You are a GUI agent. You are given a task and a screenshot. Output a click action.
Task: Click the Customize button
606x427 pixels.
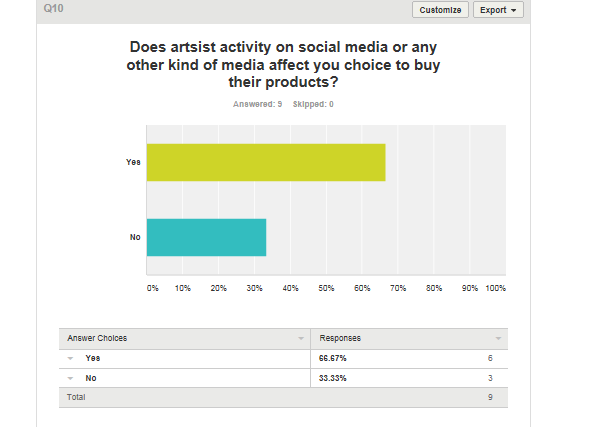440,10
